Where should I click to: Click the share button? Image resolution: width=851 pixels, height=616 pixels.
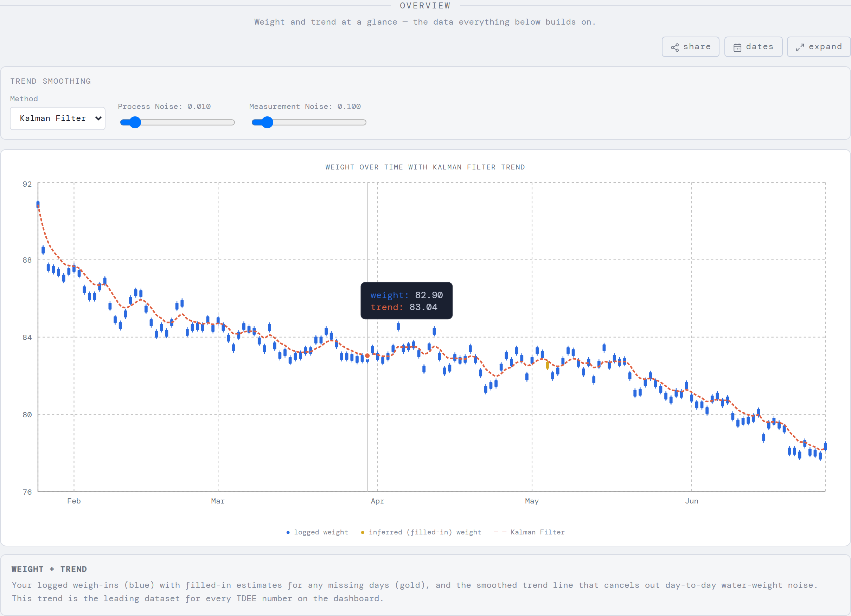point(690,47)
